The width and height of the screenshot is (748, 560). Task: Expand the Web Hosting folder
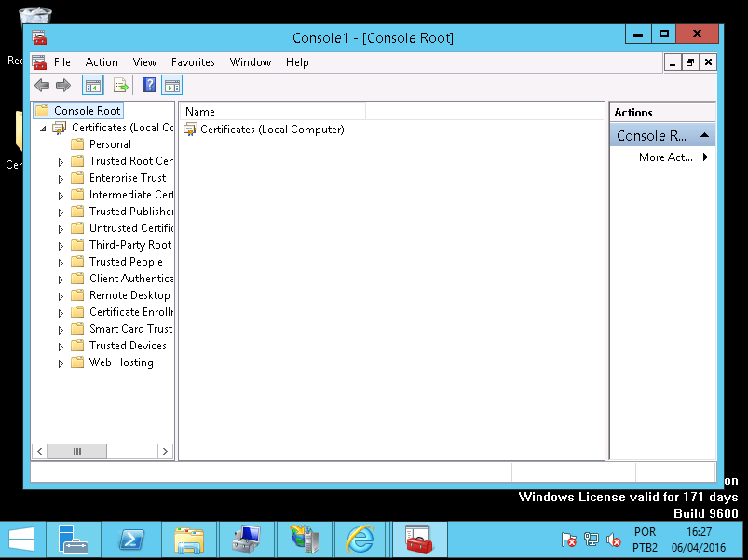(x=61, y=363)
